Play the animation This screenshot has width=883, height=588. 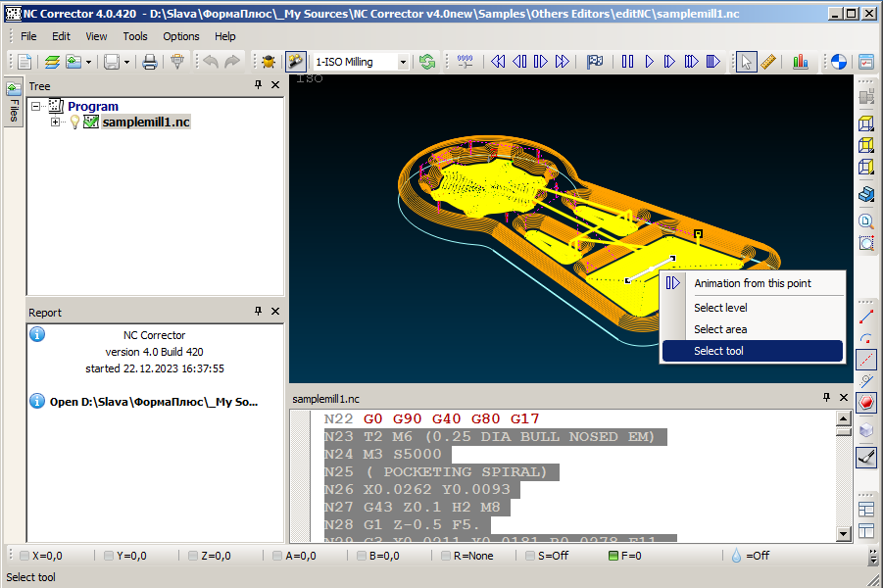(649, 62)
